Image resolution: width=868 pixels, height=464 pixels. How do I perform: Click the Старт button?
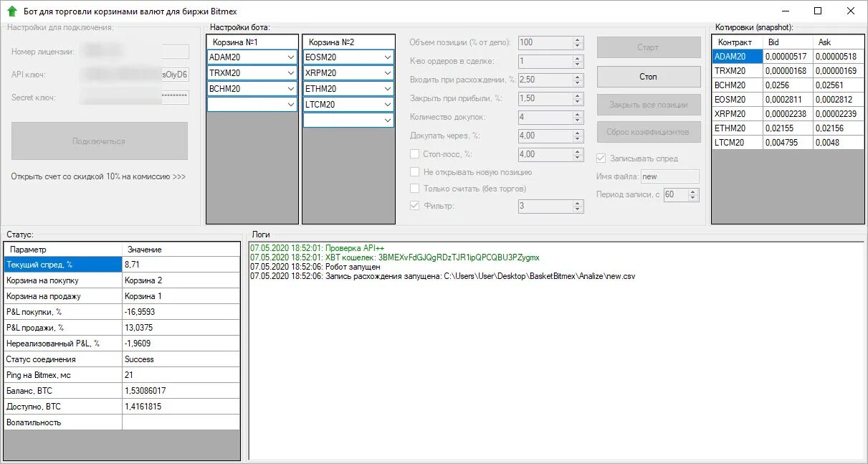[649, 47]
